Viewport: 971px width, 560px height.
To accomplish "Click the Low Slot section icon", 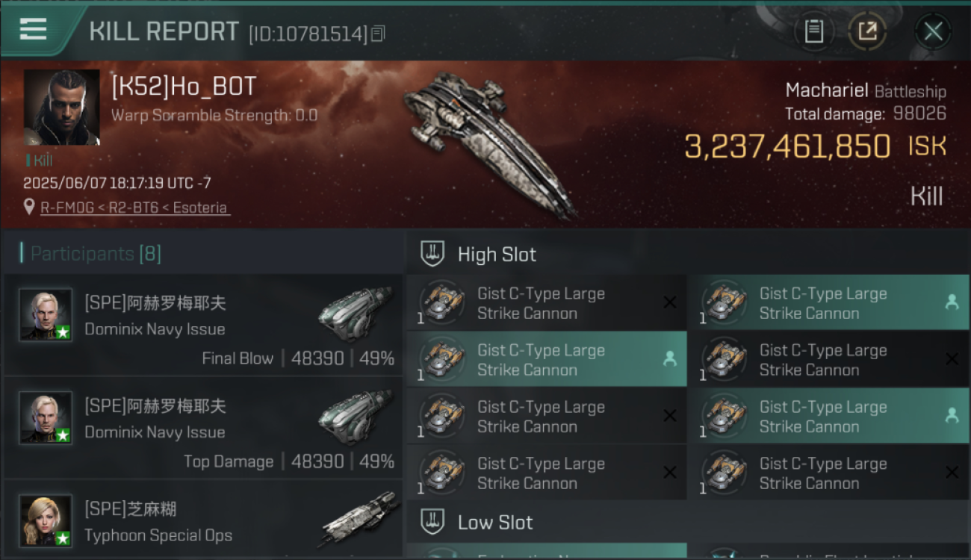I will coord(432,522).
